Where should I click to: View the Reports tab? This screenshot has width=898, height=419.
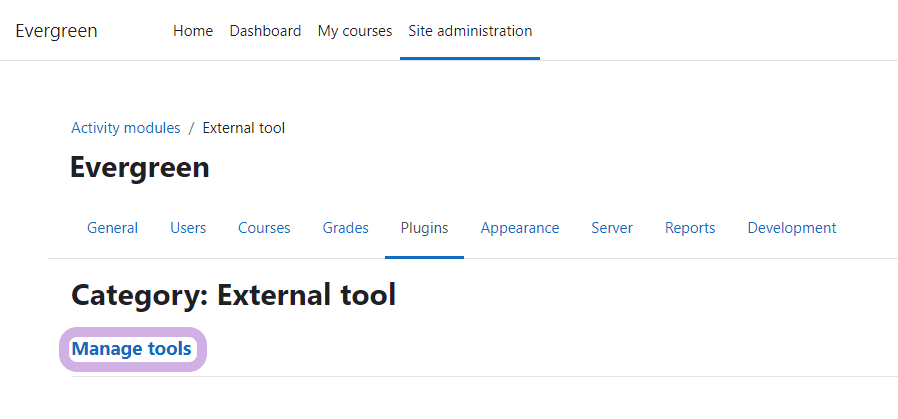(690, 228)
